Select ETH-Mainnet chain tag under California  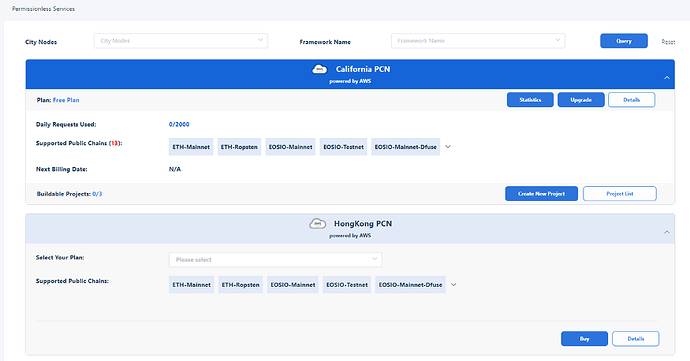point(191,147)
